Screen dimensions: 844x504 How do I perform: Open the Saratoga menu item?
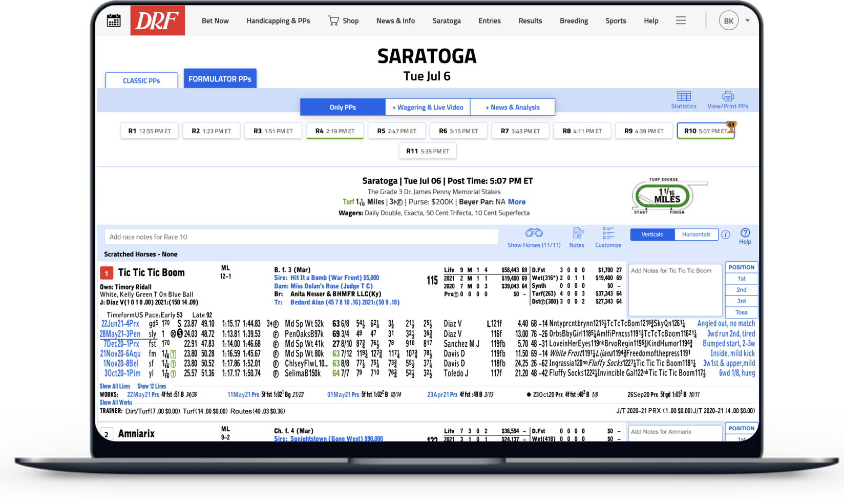[447, 20]
